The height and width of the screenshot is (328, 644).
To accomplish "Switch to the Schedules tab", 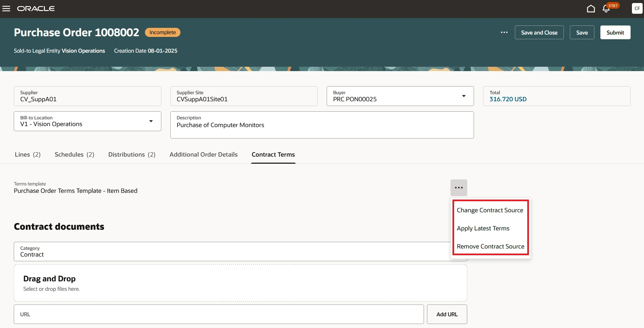I will tap(74, 155).
